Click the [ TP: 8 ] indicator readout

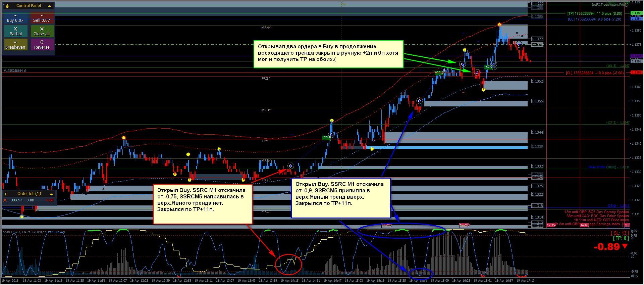click(x=621, y=238)
